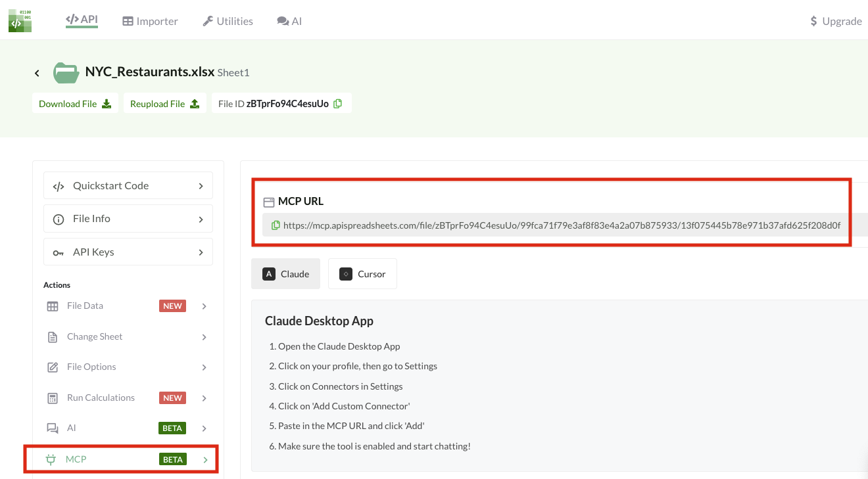Click the Download File button
Screen dimensions: 868x479
[74, 103]
